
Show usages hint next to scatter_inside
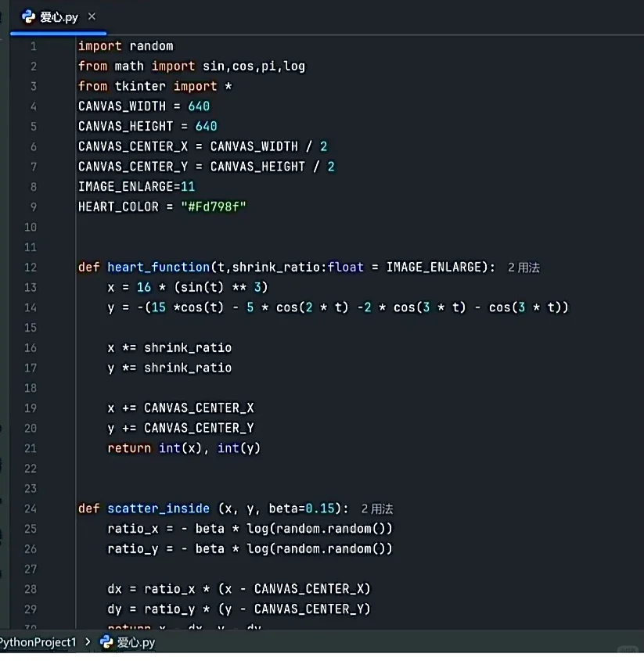376,508
